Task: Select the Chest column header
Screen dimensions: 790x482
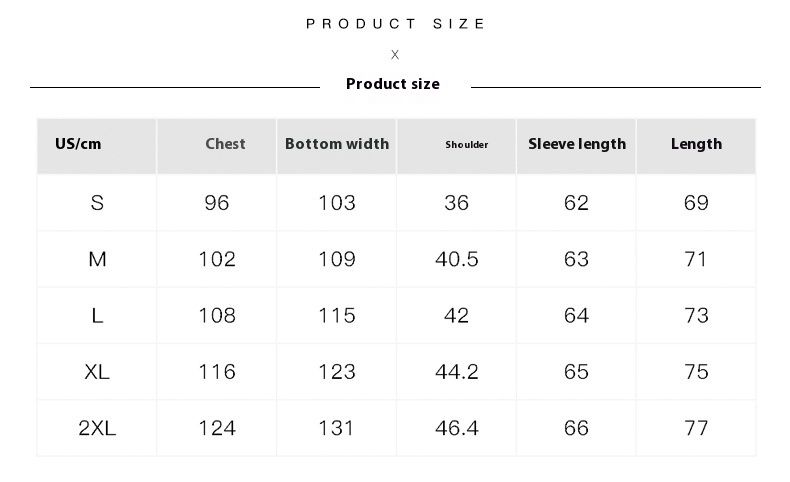Action: pyautogui.click(x=225, y=144)
